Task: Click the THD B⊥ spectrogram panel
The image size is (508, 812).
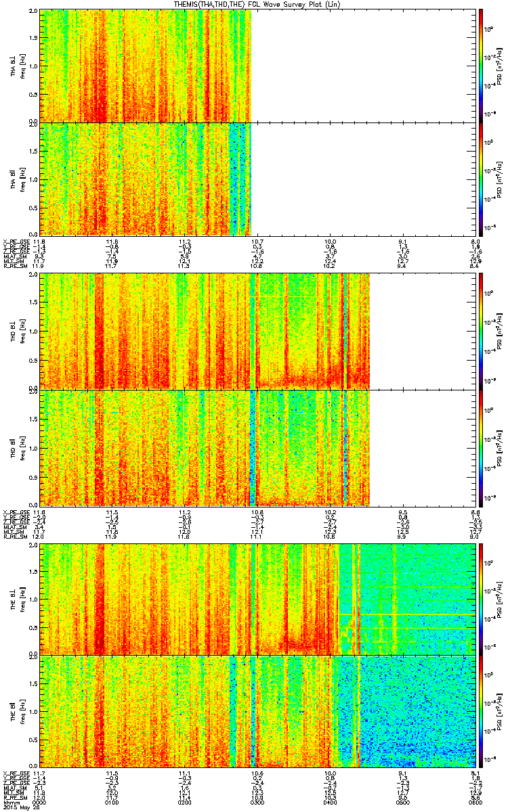Action: pos(257,331)
